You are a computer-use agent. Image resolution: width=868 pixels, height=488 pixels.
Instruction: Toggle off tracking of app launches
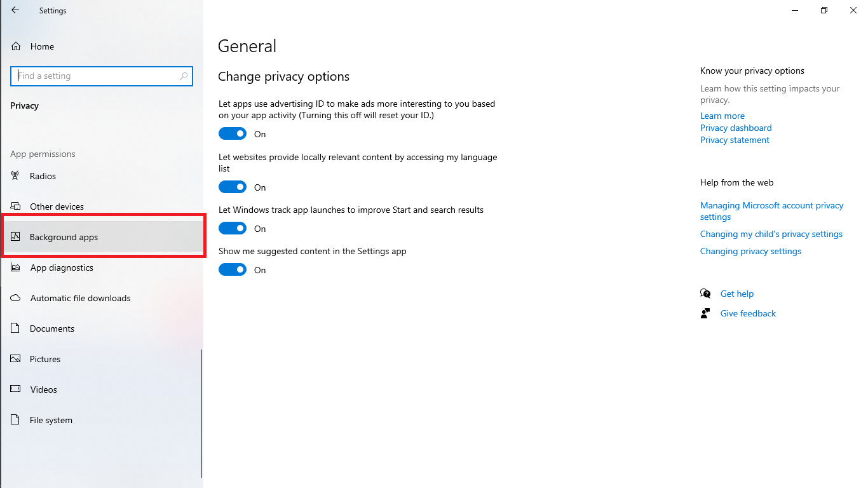[233, 229]
